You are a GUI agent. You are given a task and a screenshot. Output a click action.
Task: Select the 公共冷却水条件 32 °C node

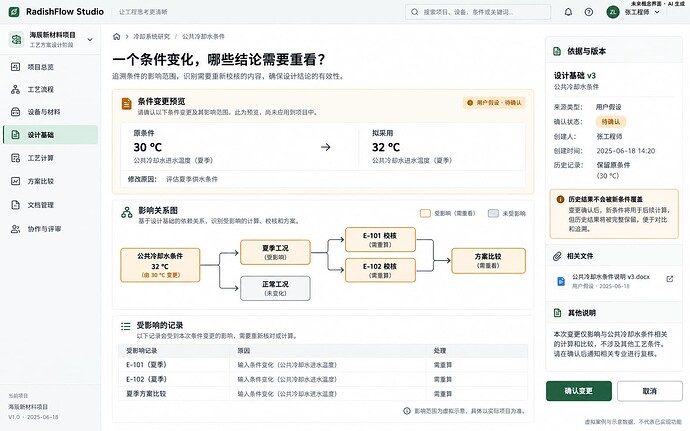point(160,265)
